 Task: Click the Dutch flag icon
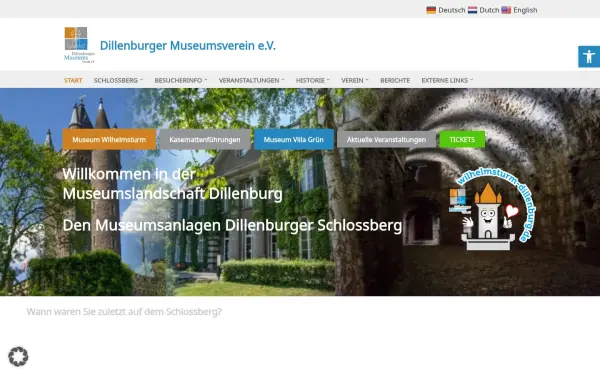tap(472, 10)
